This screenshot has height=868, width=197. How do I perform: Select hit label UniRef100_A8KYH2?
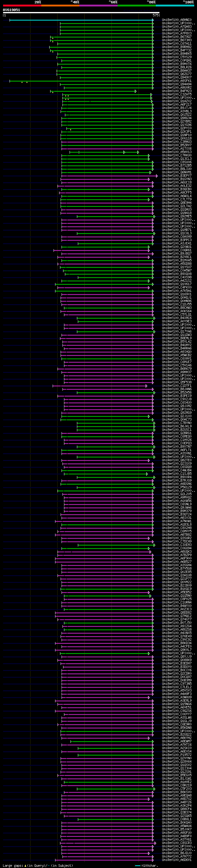pyautogui.click(x=176, y=738)
